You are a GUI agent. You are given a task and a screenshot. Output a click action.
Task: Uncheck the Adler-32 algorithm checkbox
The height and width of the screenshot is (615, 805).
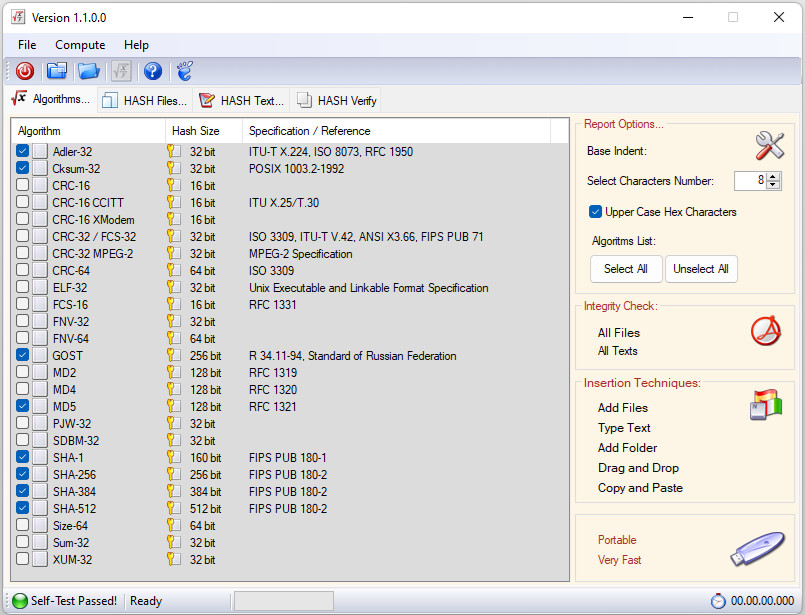coord(22,152)
